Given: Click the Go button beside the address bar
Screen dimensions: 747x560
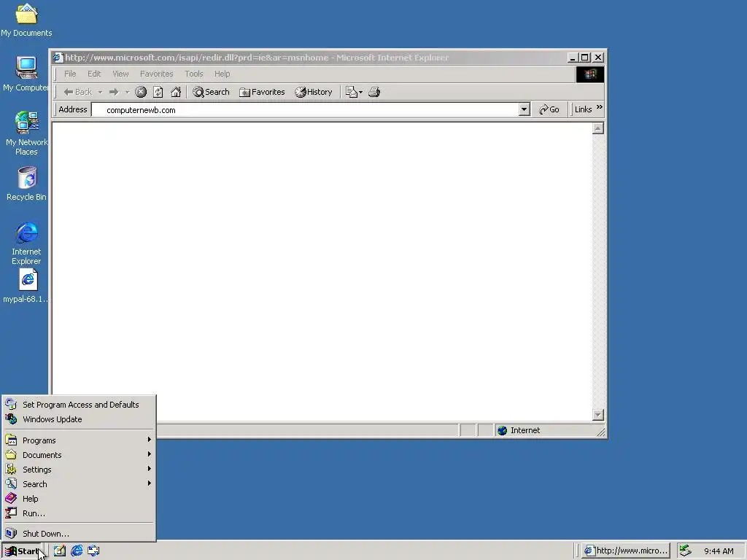Looking at the screenshot, I should tap(549, 109).
